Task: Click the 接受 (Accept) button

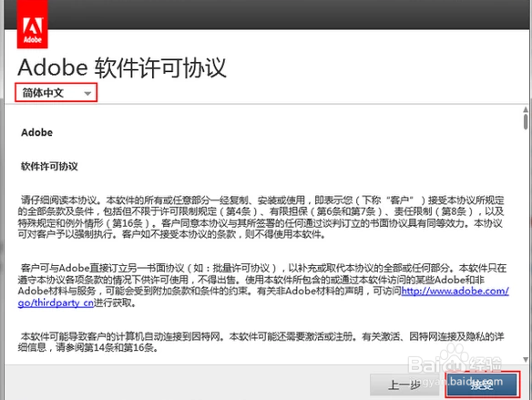Action: coord(482,385)
